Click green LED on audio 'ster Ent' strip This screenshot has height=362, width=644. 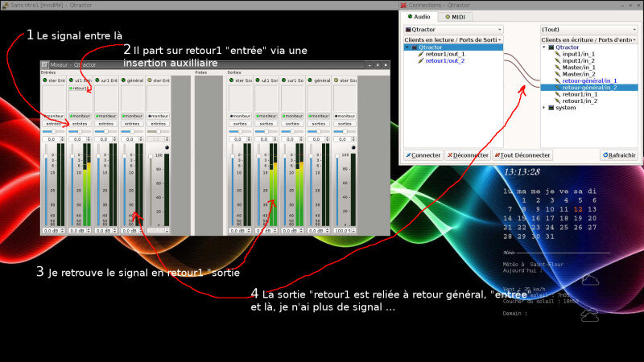[x=45, y=80]
